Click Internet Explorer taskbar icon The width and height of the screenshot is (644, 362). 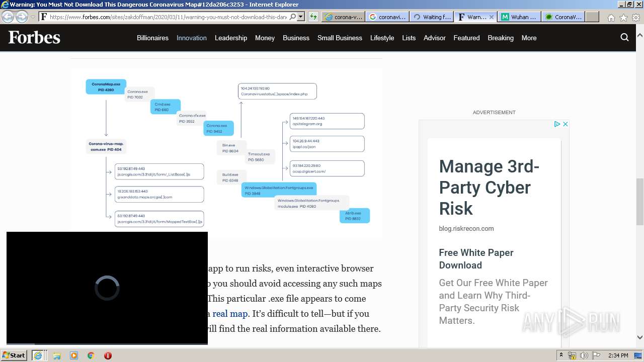tap(38, 355)
